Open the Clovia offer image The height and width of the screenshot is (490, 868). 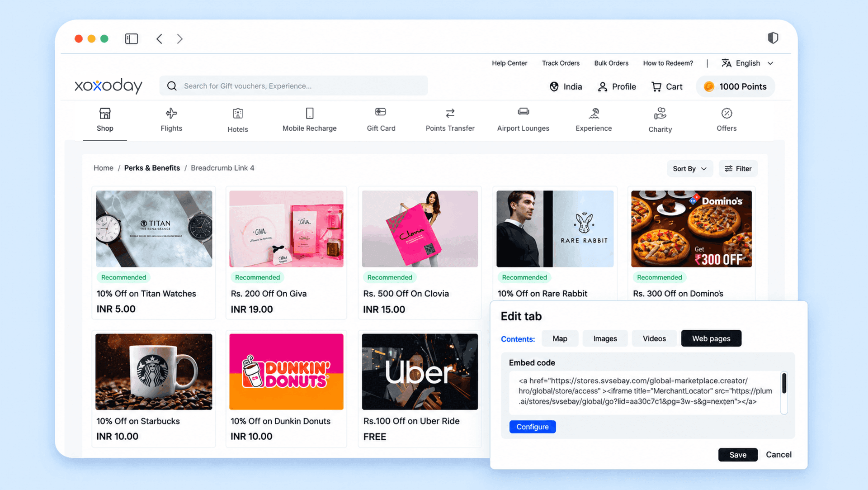420,228
